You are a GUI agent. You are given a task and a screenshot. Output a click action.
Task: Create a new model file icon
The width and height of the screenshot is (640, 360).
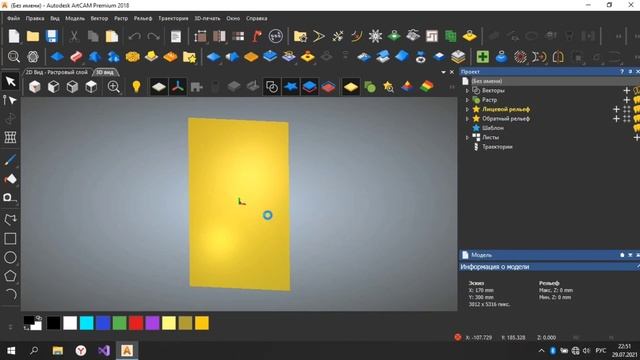click(x=14, y=36)
